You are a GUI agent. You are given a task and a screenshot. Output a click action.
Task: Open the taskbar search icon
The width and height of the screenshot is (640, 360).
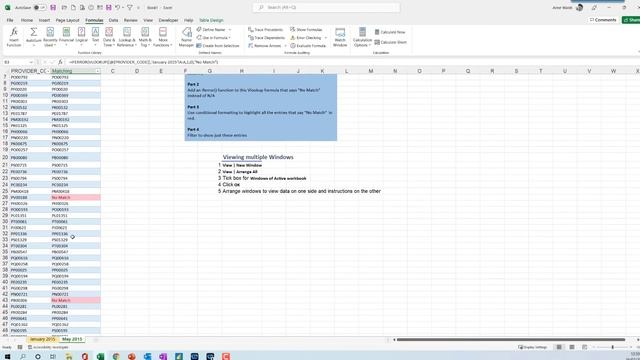click(22, 356)
